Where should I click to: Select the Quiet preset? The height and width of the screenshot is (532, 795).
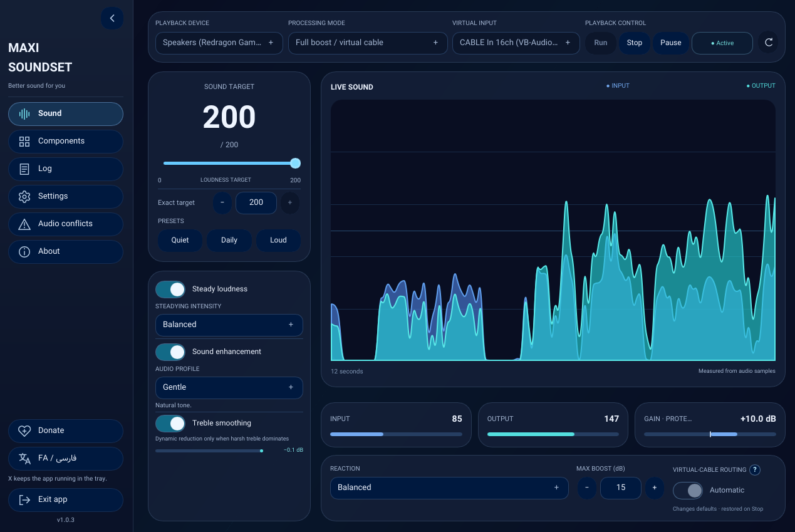180,240
